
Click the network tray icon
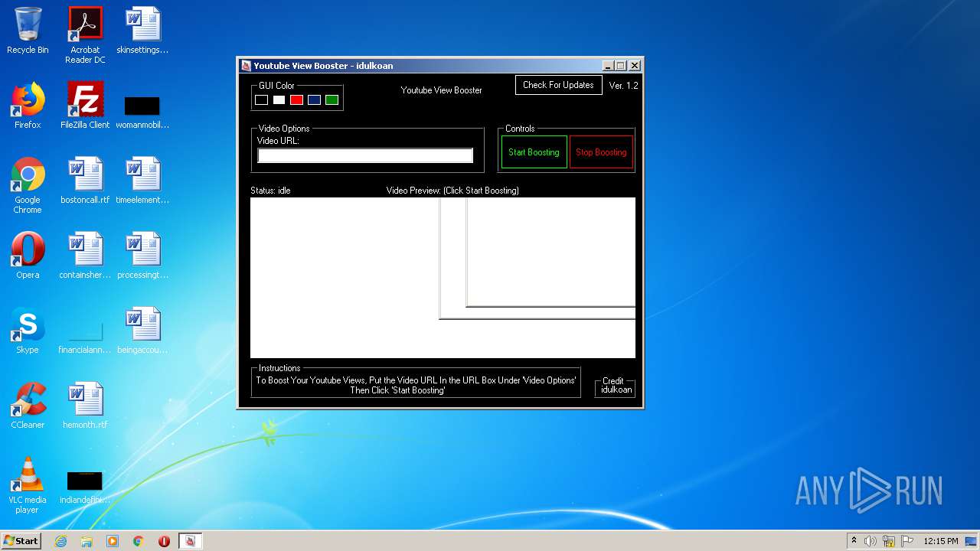click(889, 541)
